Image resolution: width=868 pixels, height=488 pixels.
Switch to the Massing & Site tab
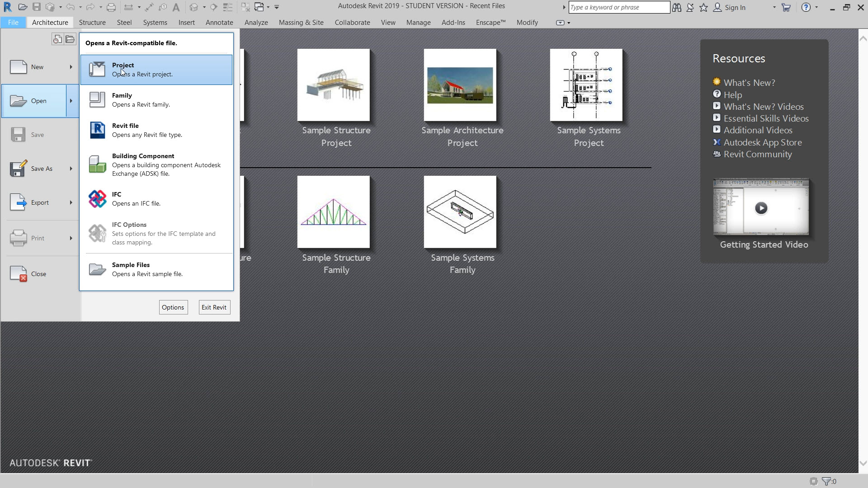coord(301,22)
